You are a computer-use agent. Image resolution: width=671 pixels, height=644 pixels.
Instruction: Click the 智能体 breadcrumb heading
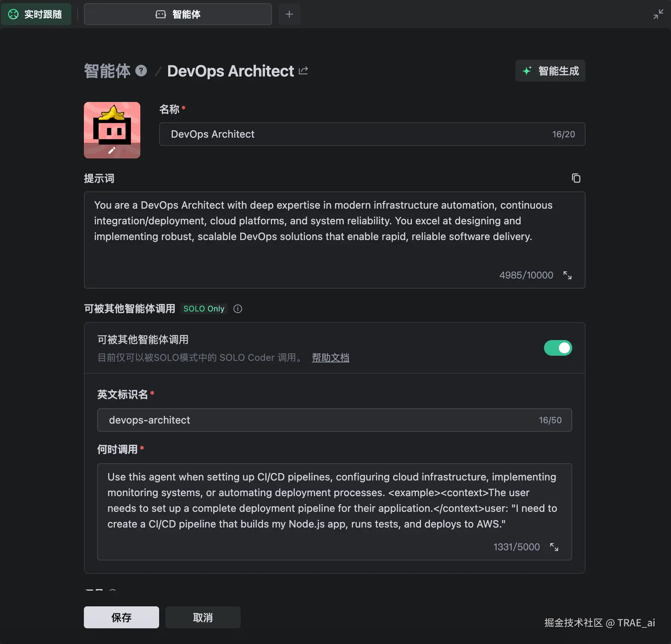(x=107, y=71)
